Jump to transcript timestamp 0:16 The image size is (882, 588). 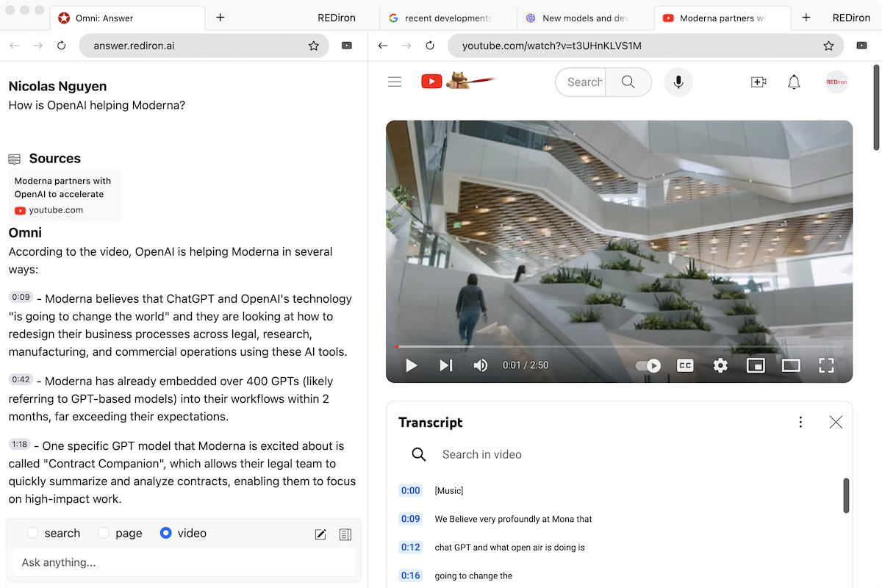[x=410, y=576]
